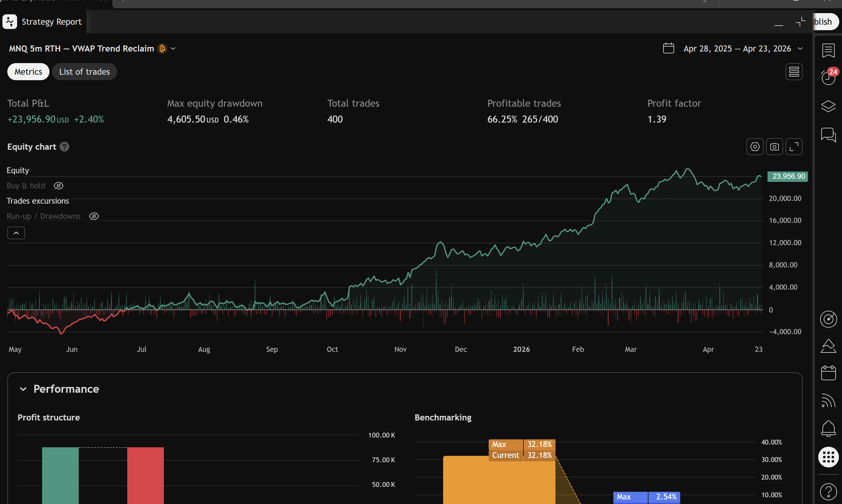Click the 20,000.00 equity axis label
This screenshot has height=504, width=842.
pyautogui.click(x=785, y=199)
